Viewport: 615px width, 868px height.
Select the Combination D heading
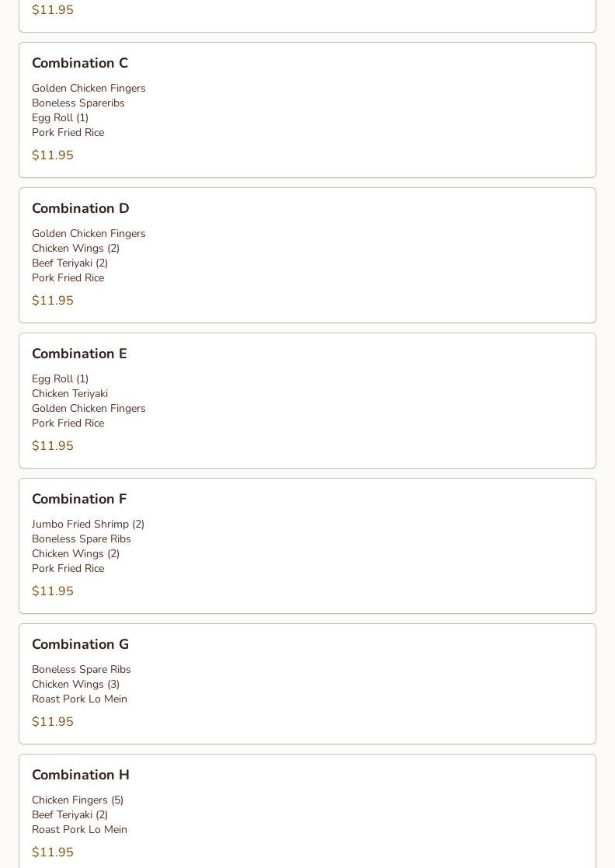click(x=81, y=208)
